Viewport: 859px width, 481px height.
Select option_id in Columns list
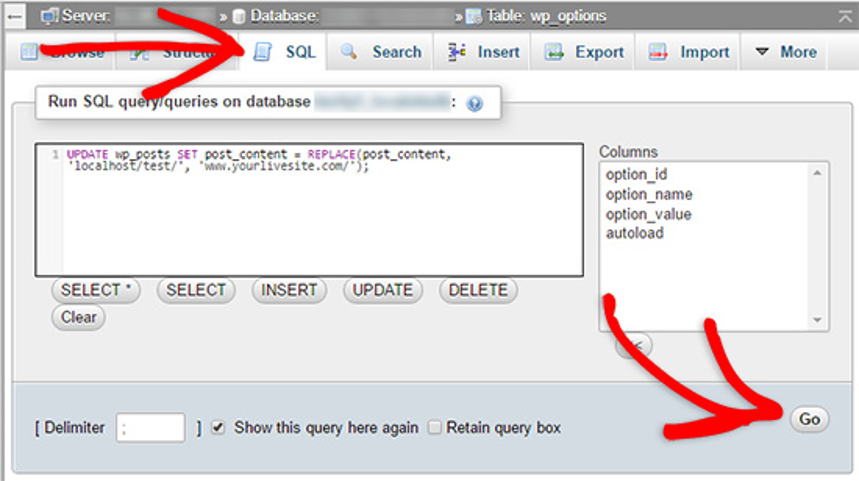(x=637, y=174)
